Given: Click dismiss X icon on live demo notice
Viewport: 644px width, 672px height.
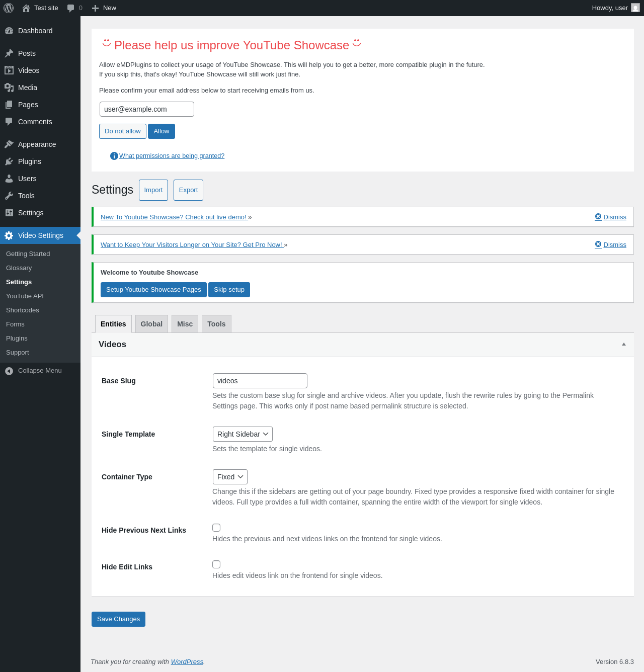Looking at the screenshot, I should coord(598,217).
